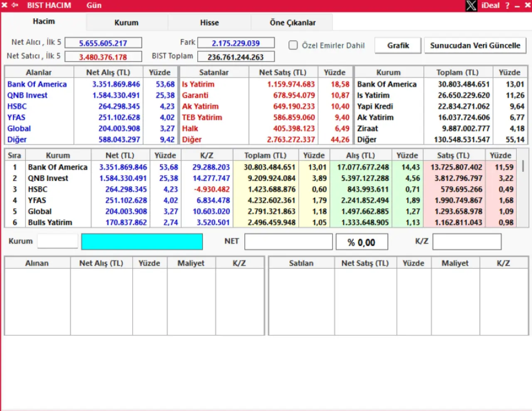
Task: Select Halk in Satanlar list
Action: click(x=190, y=129)
